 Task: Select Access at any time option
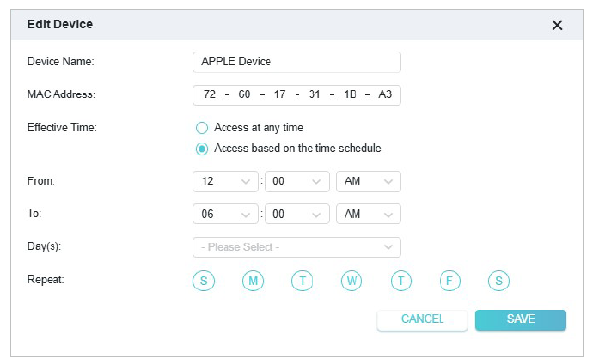click(x=203, y=128)
